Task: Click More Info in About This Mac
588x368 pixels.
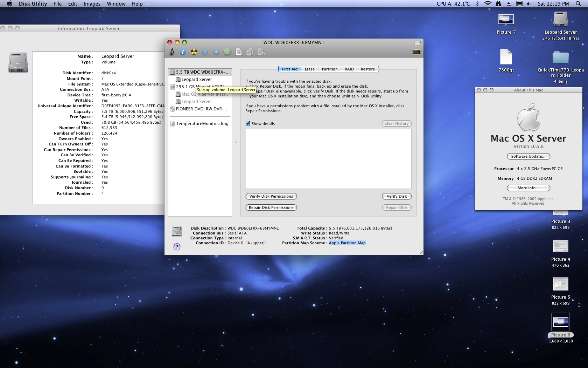Action: (x=528, y=188)
